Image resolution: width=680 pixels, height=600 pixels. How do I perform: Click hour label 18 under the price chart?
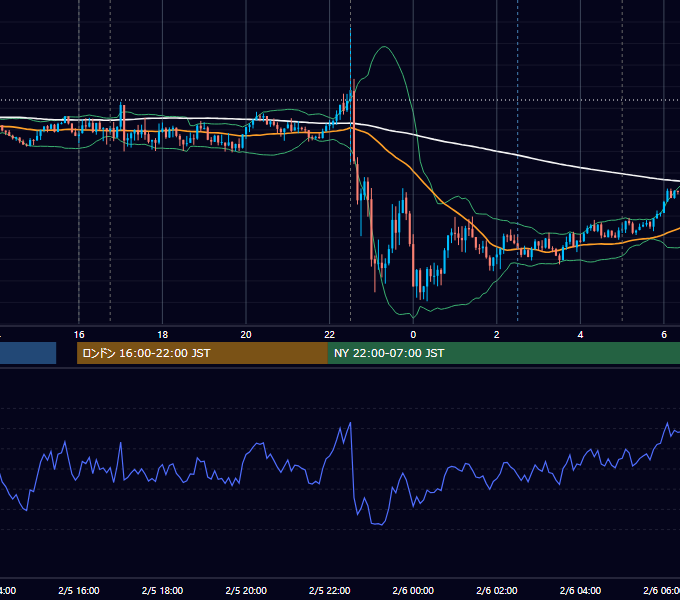tap(162, 335)
